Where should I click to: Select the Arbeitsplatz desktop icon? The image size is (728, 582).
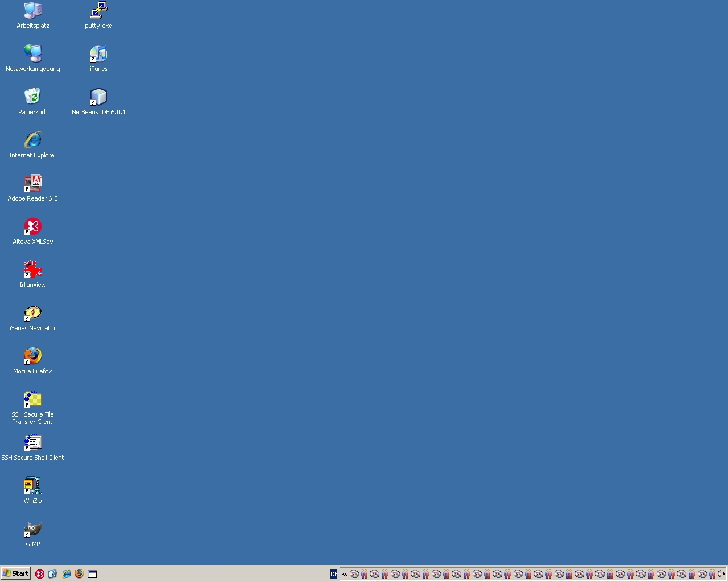(x=33, y=15)
